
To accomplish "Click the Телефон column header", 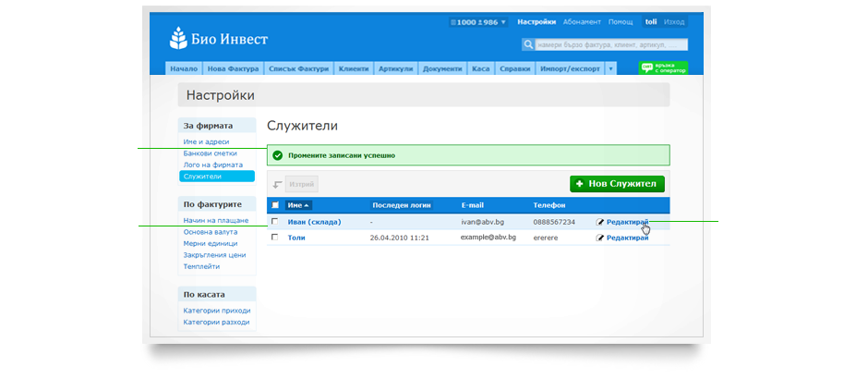I will point(549,205).
